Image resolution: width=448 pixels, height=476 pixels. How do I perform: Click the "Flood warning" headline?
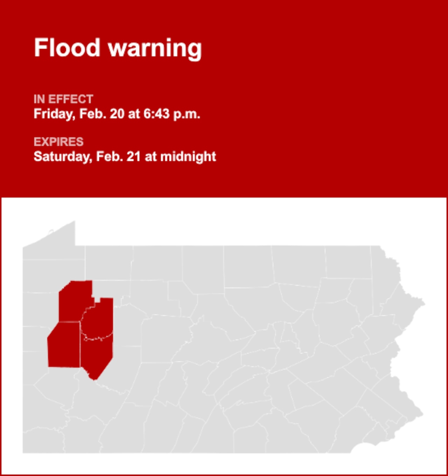click(x=118, y=48)
